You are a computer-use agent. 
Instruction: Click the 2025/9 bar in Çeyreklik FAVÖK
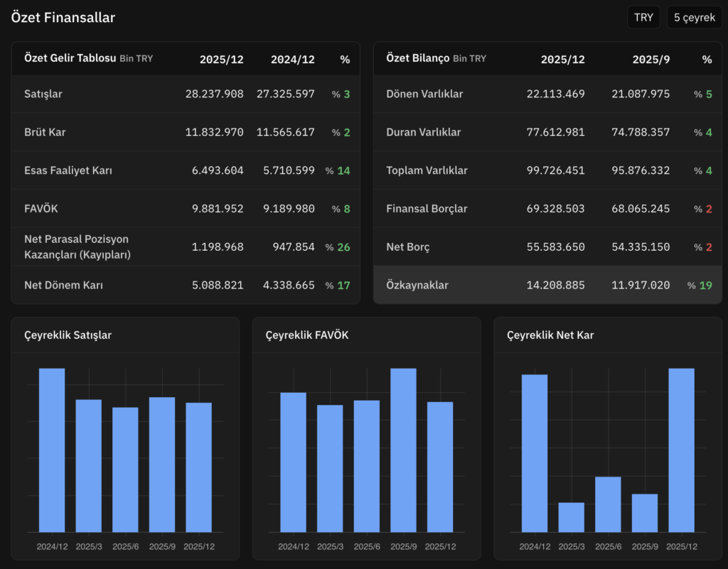click(x=403, y=450)
